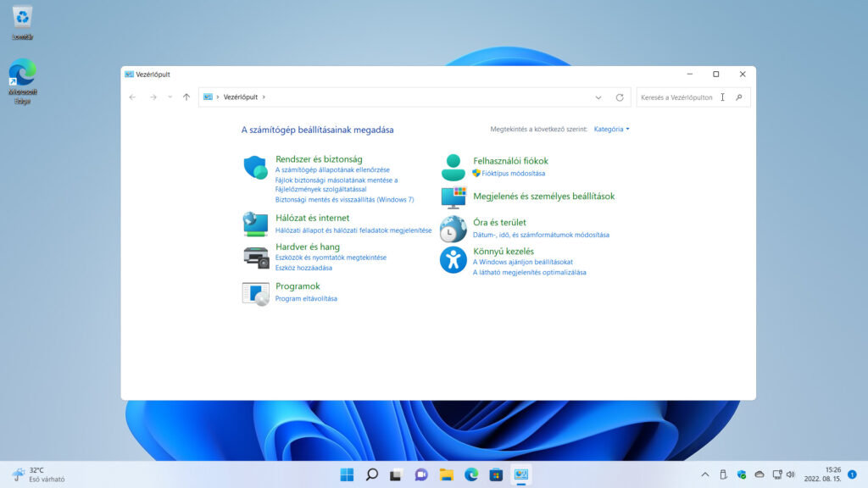Open the Óra és terület clock icon
The image size is (868, 488).
453,229
